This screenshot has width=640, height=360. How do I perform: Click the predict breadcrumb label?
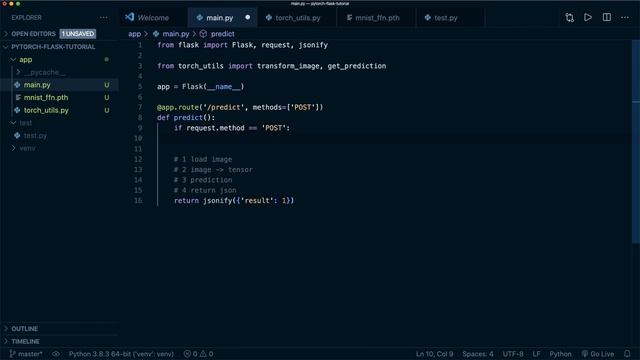pos(222,34)
